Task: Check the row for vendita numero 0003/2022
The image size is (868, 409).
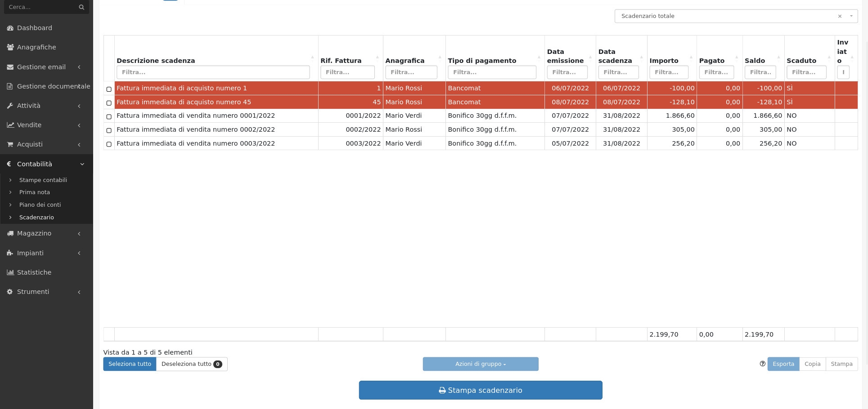Action: [109, 144]
